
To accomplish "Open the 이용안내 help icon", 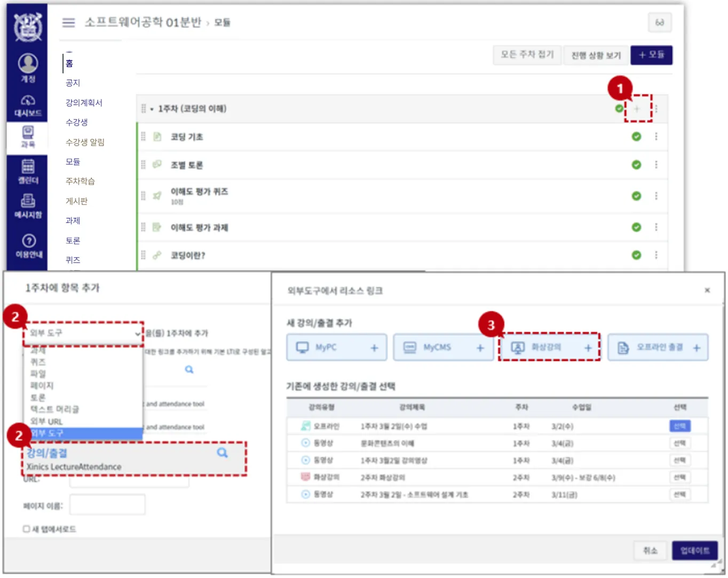I will pyautogui.click(x=28, y=246).
